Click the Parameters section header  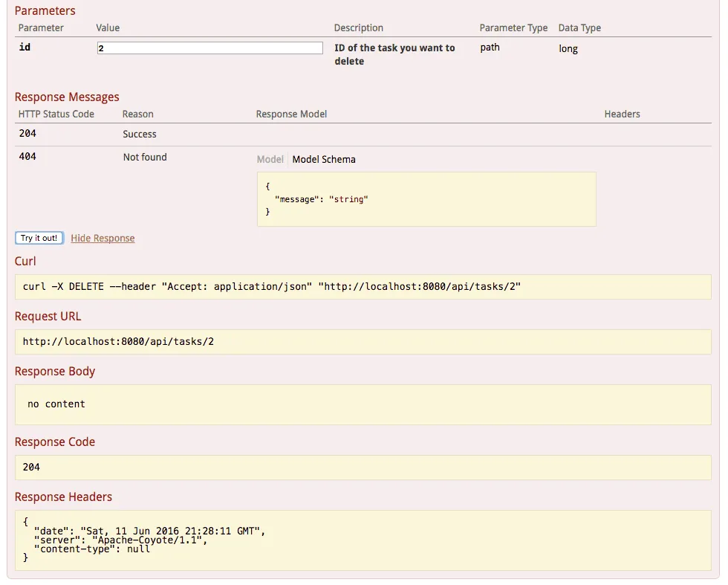[x=45, y=10]
